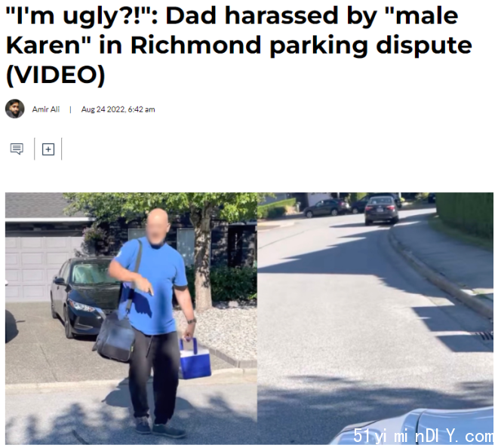Click the green hedge beside street
The image size is (498, 448).
(x=464, y=216)
